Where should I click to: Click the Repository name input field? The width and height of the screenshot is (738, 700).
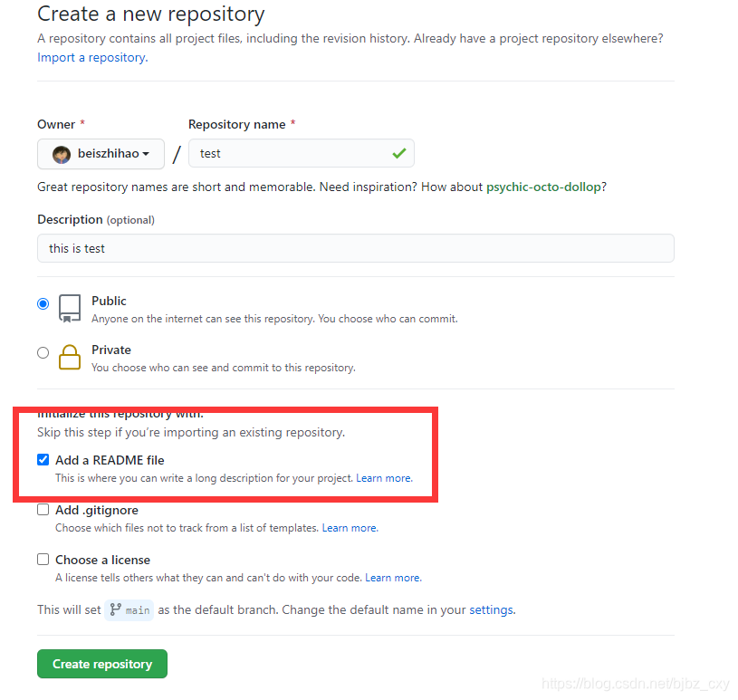(x=290, y=154)
